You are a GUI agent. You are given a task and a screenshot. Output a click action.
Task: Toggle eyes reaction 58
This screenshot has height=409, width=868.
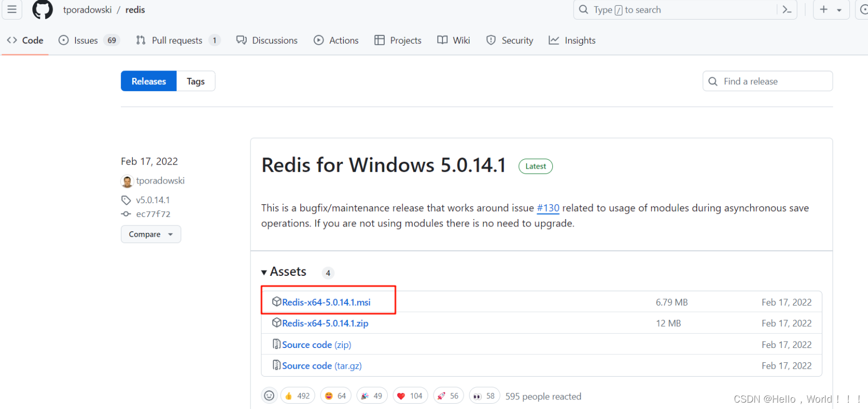point(484,396)
